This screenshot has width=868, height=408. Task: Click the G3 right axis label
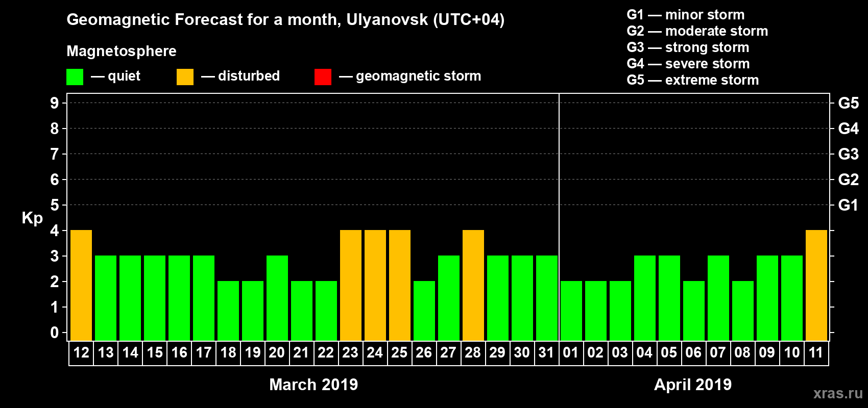pos(849,154)
